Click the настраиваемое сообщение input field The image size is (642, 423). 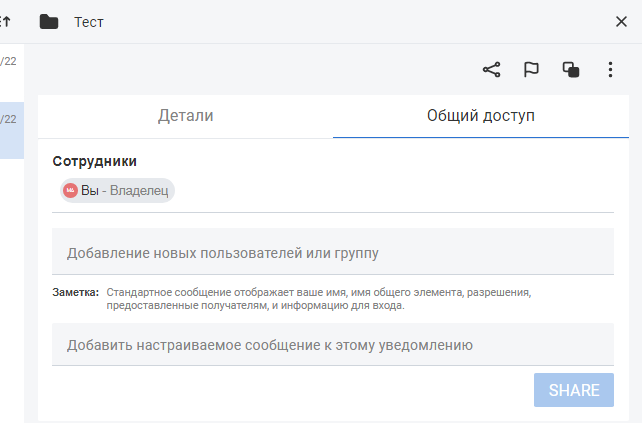pyautogui.click(x=332, y=345)
